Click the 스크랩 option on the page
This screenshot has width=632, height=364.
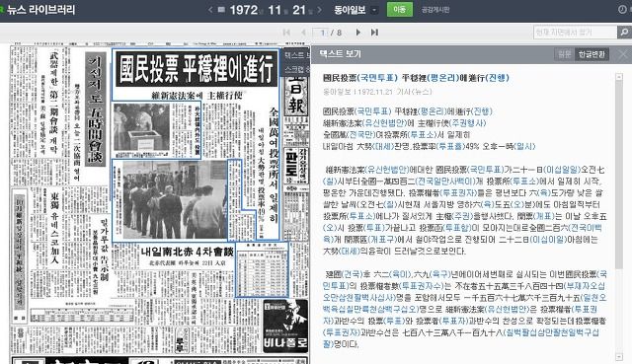click(296, 69)
